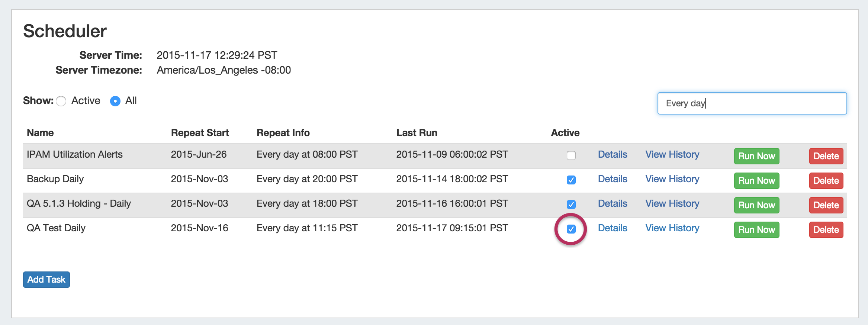
Task: Open Details for QA Test Daily
Action: 612,228
